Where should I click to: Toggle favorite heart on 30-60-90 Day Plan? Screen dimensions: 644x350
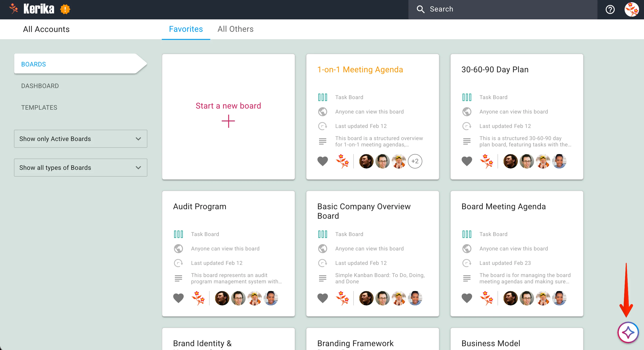point(466,161)
